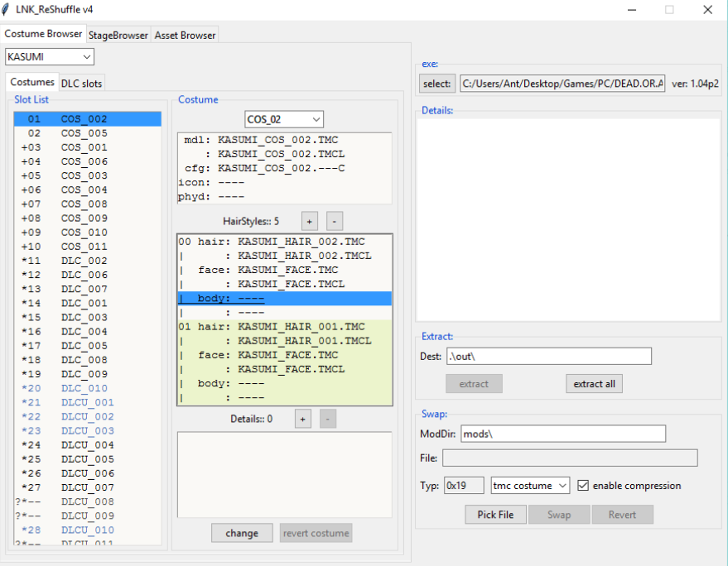Image resolution: width=728 pixels, height=566 pixels.
Task: Toggle the enable compression checkbox
Action: click(x=583, y=486)
